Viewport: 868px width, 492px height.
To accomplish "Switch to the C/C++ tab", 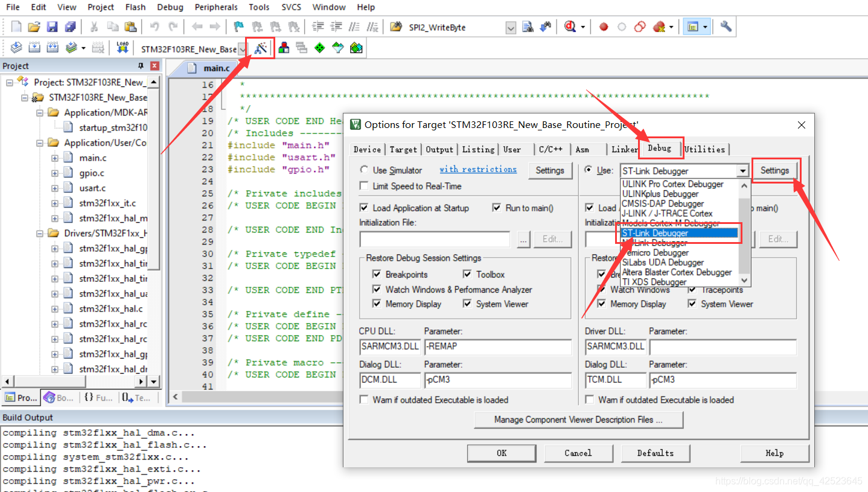I will (x=551, y=150).
